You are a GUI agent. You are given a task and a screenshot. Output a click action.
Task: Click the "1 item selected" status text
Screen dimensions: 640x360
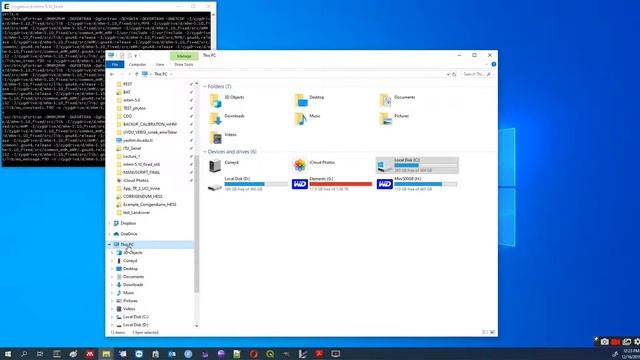pos(145,333)
